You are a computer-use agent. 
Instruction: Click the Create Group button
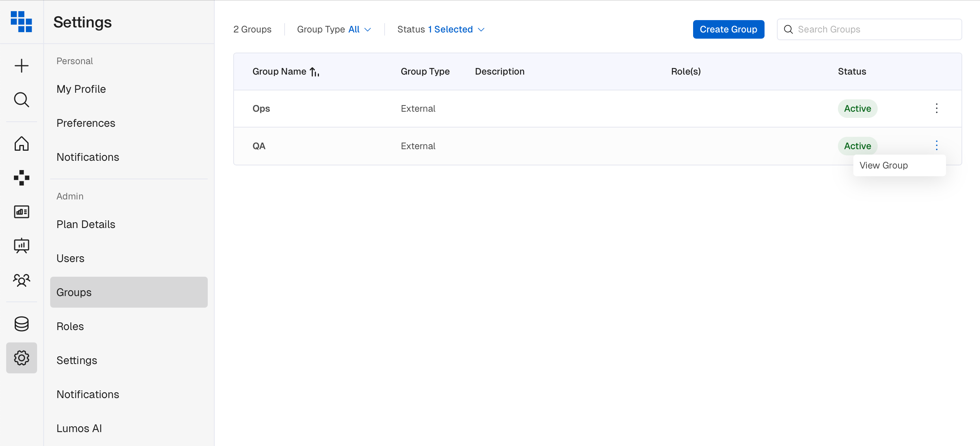click(728, 29)
